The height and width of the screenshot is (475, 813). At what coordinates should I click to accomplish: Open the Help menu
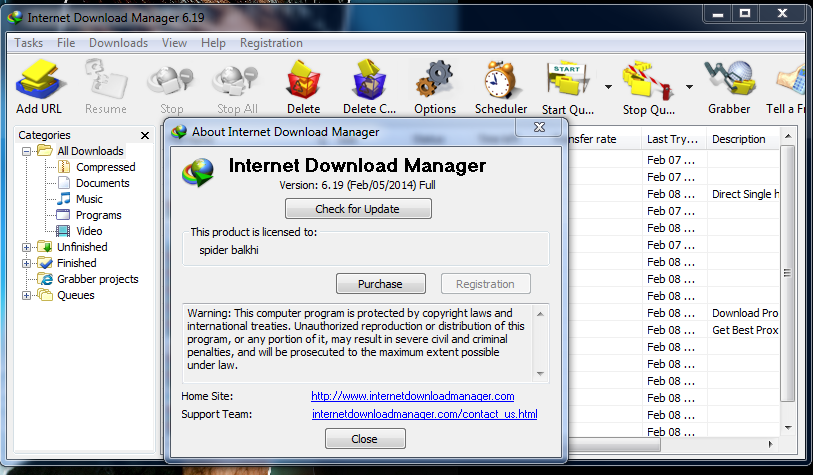213,43
